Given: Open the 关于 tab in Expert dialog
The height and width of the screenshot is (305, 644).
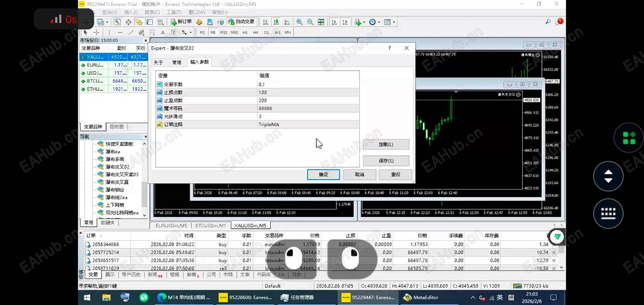Looking at the screenshot, I should (158, 62).
